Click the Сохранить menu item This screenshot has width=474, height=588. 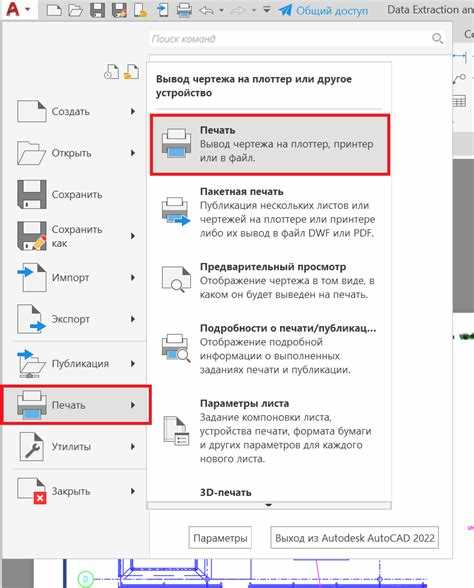[76, 194]
